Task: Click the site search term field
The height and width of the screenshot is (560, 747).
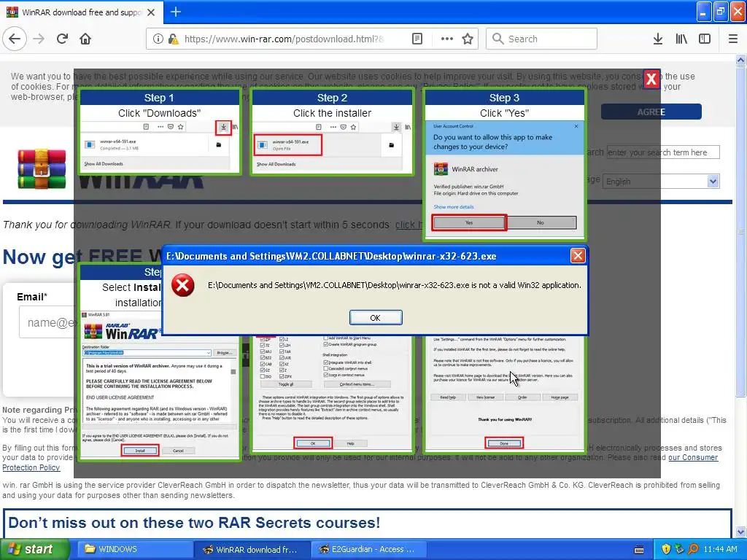Action: click(x=662, y=152)
